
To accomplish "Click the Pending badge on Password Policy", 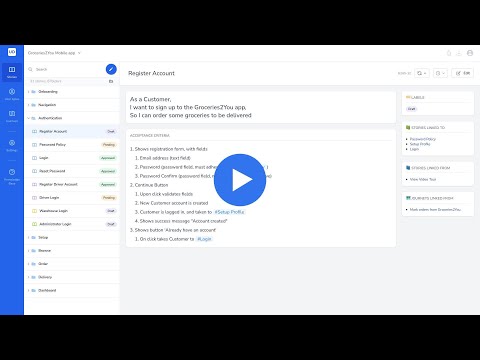I will coord(109,145).
